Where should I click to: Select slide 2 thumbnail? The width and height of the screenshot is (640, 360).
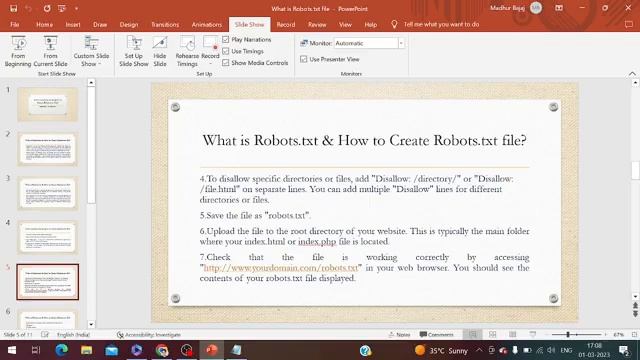click(48, 149)
